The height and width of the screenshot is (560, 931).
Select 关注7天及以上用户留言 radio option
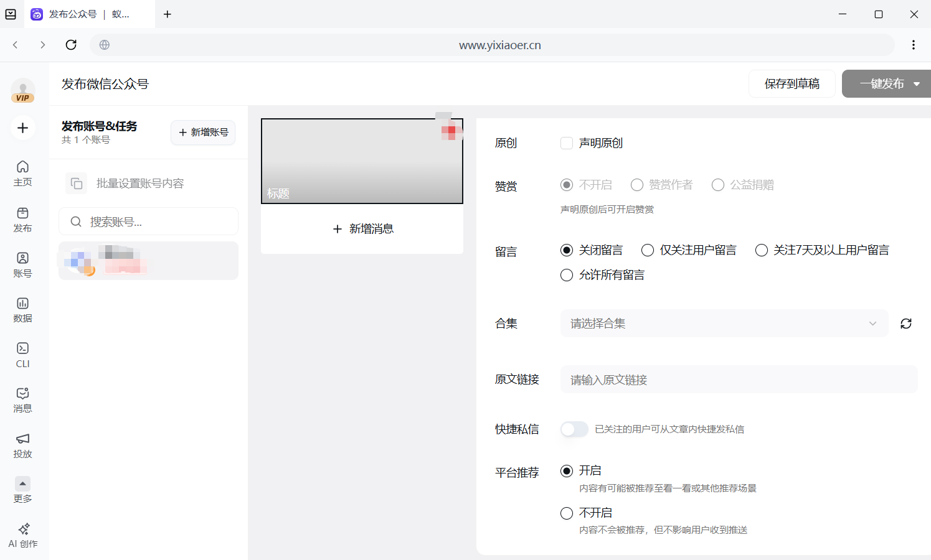(x=761, y=250)
